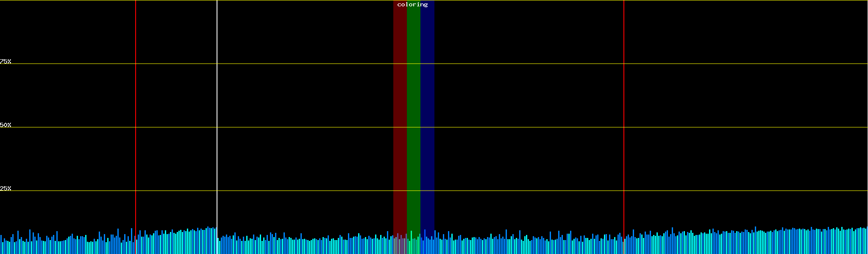This screenshot has width=868, height=254.
Task: Click where red band crosses 75% gridline
Action: pyautogui.click(x=400, y=63)
